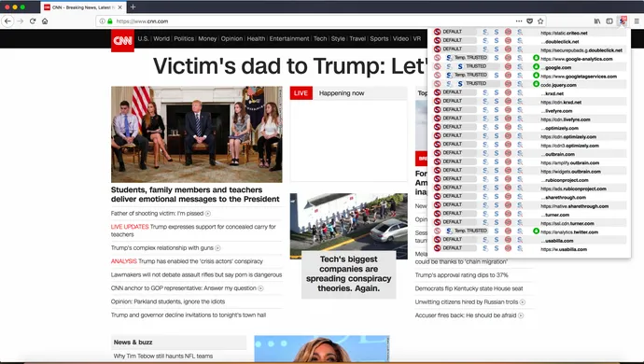Toggle HTTPS lock for analytics.twitter.com
The width and height of the screenshot is (644, 364).
pos(536,231)
